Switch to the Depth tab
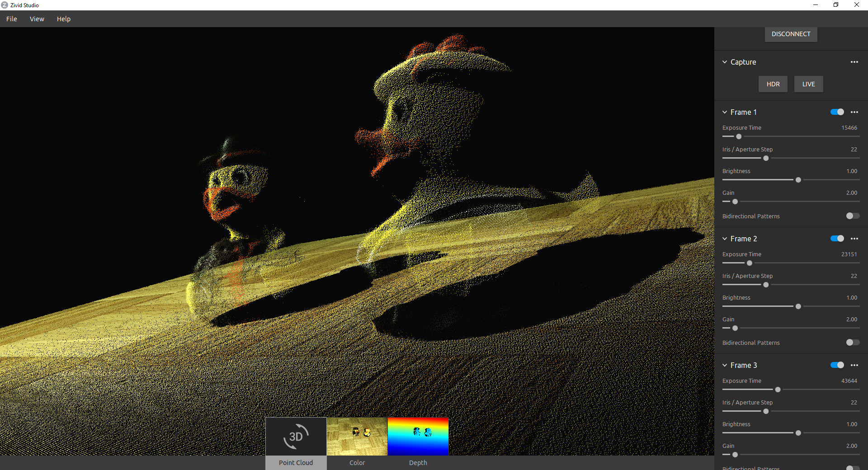This screenshot has width=868, height=470. tap(418, 463)
